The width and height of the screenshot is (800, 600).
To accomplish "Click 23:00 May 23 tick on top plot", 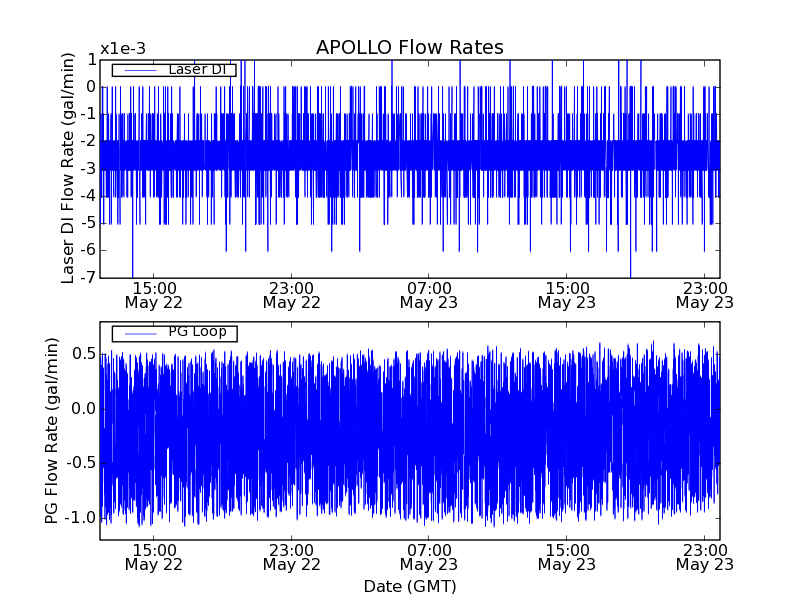I will [704, 294].
